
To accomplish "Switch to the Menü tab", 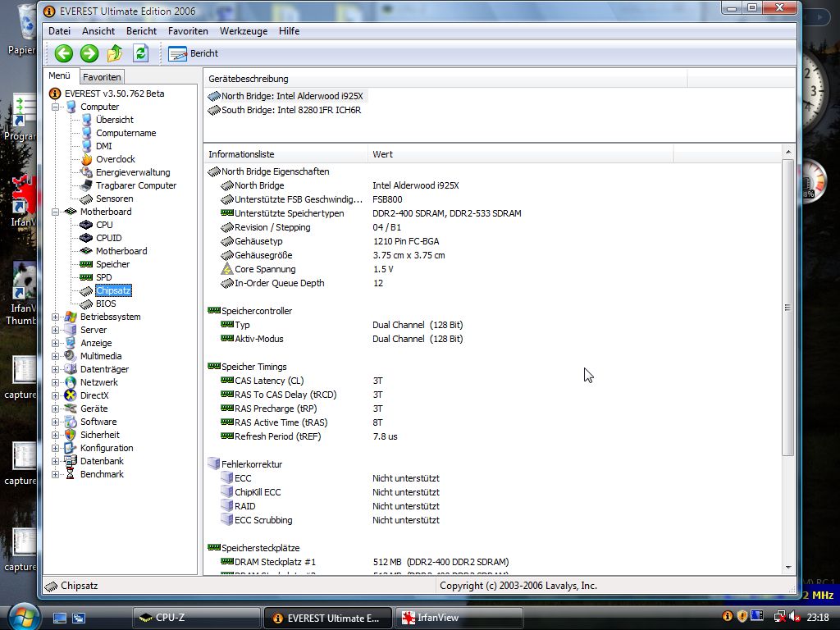I will 59,75.
